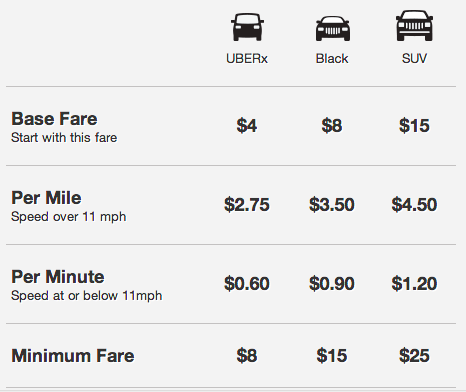This screenshot has width=466, height=392.
Task: Click 'Start with this fare' subtitle
Action: pos(64,138)
